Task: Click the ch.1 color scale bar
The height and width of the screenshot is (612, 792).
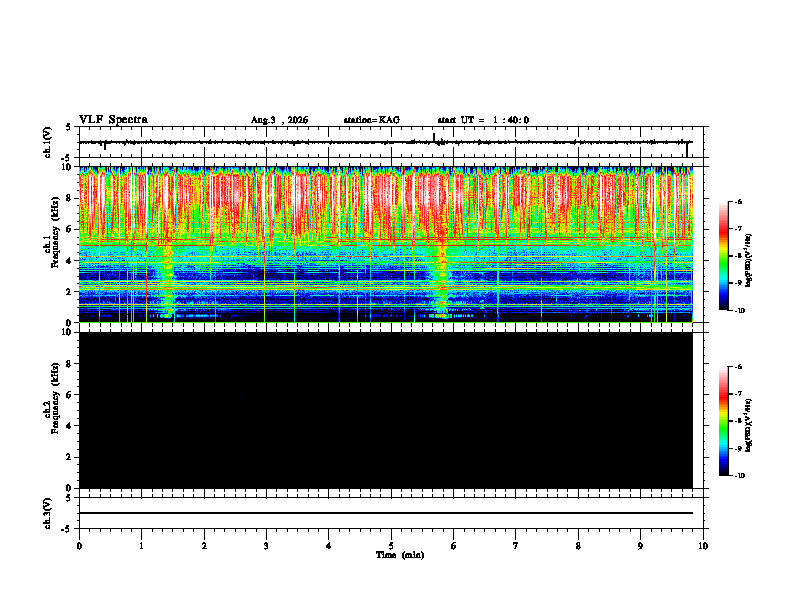Action: click(x=724, y=256)
